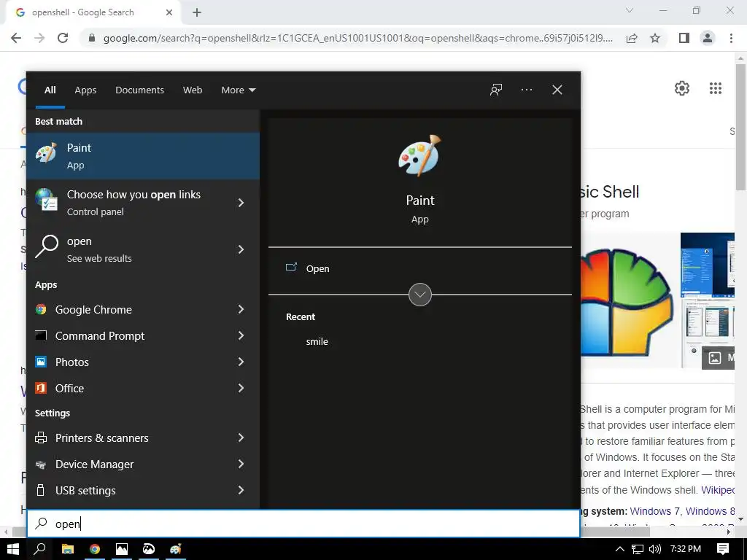
Task: Open the recent file 'smile'
Action: [x=317, y=341]
